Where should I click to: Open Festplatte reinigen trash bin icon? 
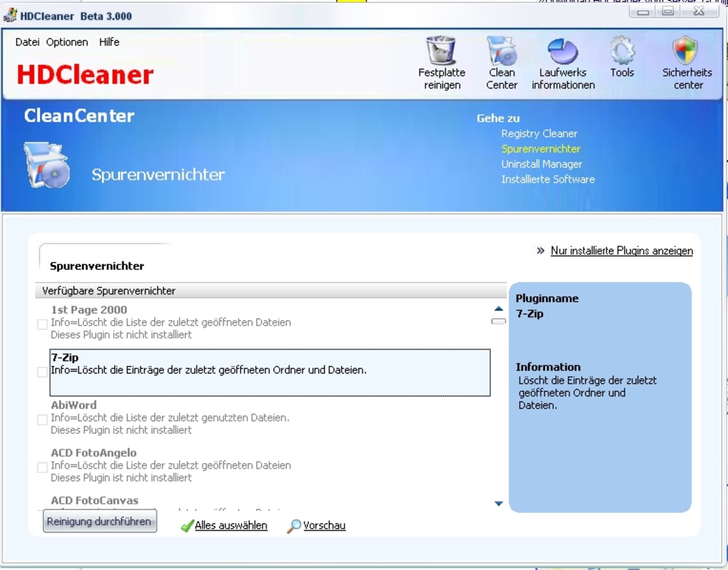(441, 50)
